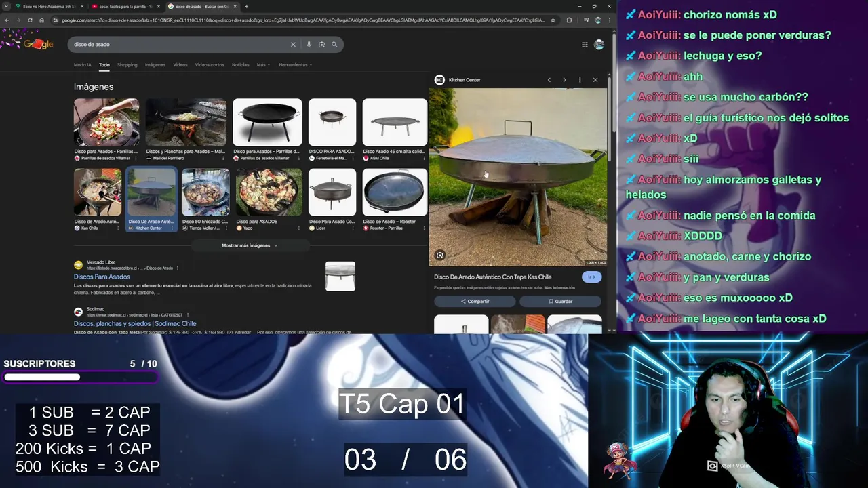This screenshot has height=488, width=868.
Task: Expand Mostrar más imágenes
Action: click(250, 245)
